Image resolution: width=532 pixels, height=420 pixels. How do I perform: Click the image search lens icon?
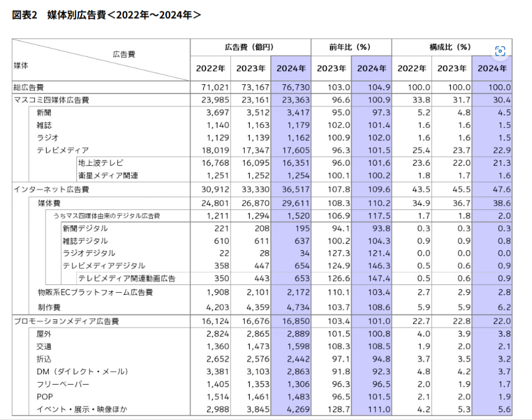500,51
